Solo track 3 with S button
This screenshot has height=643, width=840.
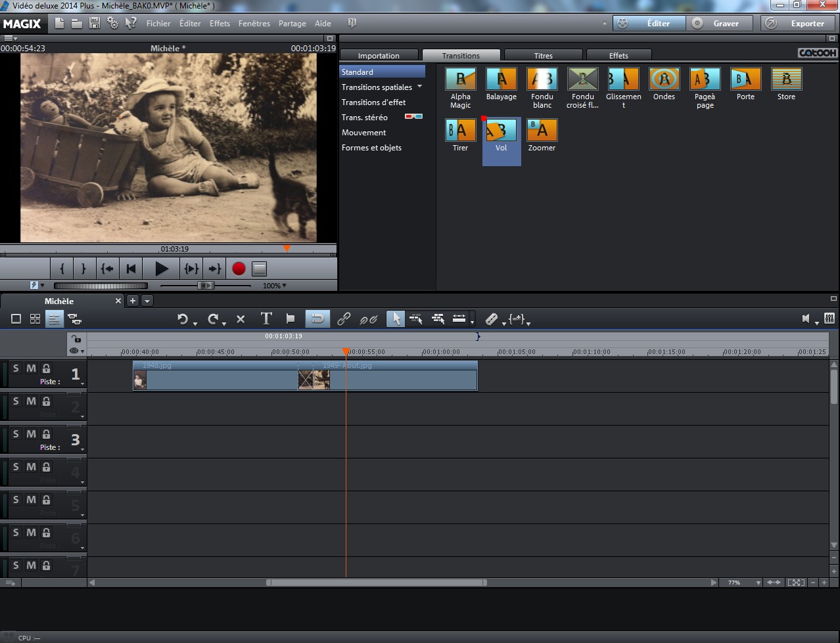pos(16,434)
